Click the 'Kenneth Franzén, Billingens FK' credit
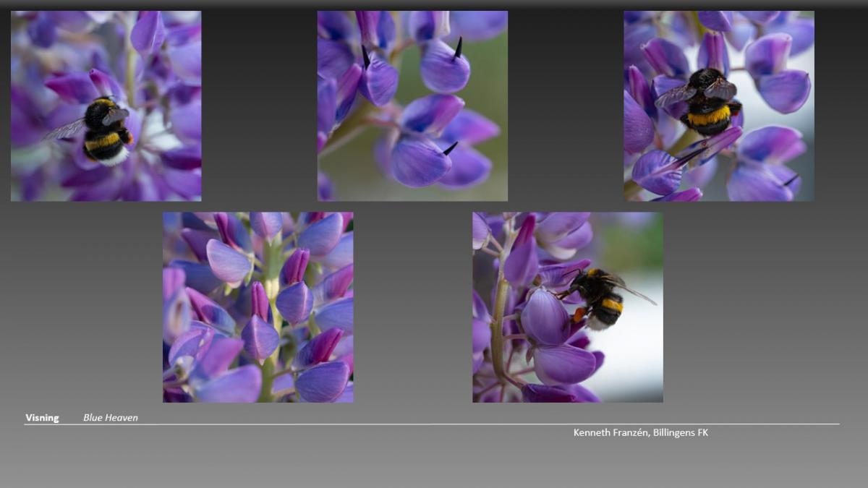Image resolution: width=868 pixels, height=488 pixels. tap(641, 432)
